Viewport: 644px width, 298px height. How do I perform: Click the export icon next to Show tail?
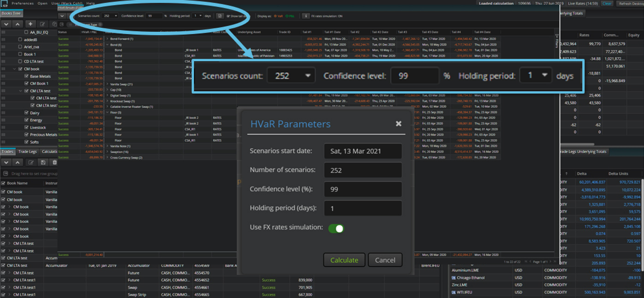pos(220,16)
